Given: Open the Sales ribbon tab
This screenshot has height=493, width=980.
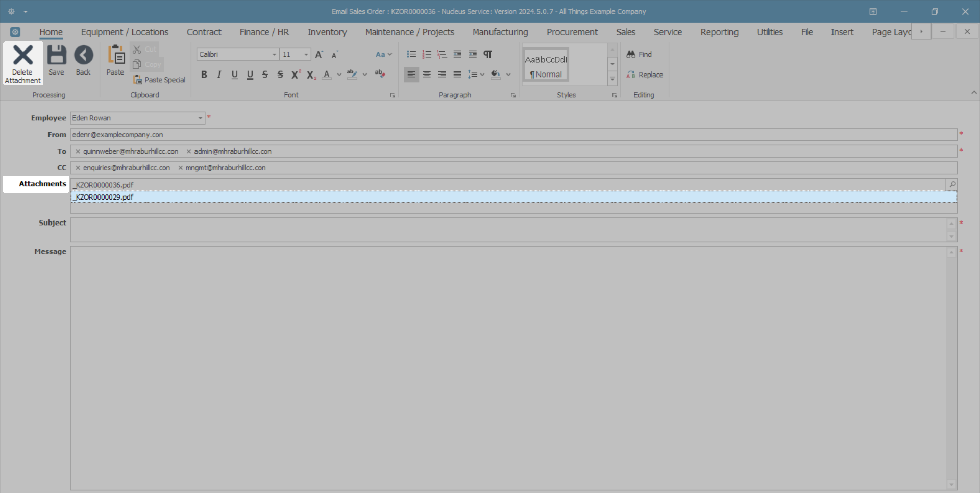Looking at the screenshot, I should (x=626, y=32).
